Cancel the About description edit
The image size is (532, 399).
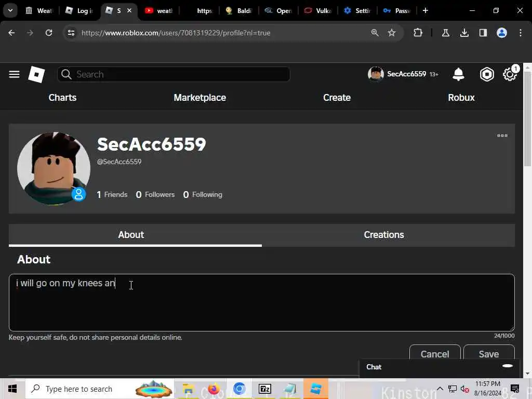(x=435, y=354)
